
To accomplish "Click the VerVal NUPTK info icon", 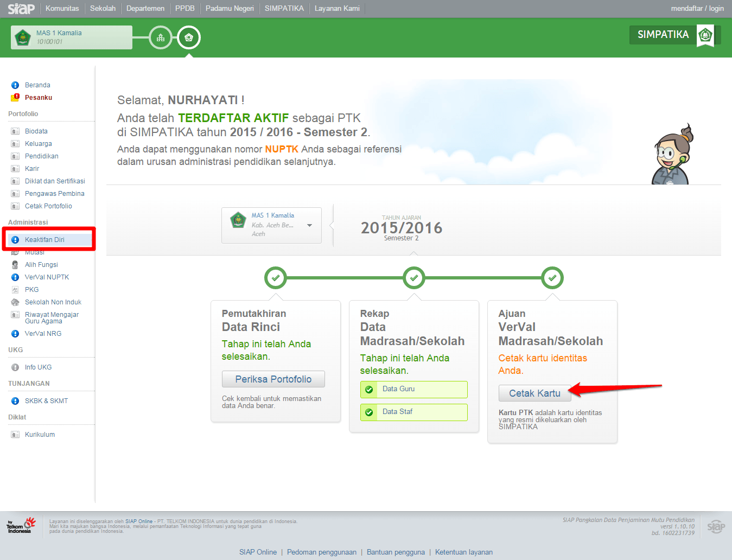I will click(x=15, y=277).
